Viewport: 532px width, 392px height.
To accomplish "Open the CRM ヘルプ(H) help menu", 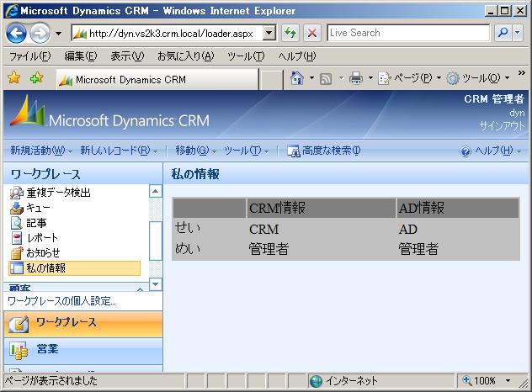I will 490,151.
